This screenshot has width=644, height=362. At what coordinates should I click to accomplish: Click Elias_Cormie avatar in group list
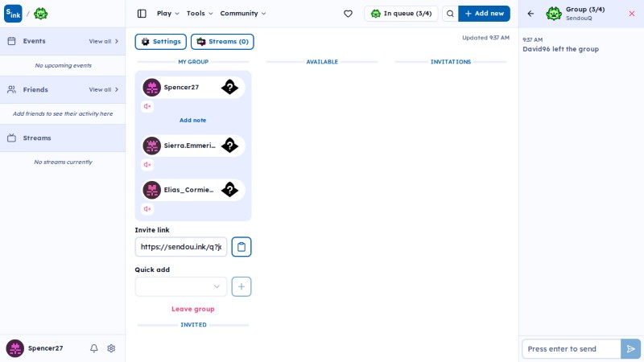coord(151,190)
